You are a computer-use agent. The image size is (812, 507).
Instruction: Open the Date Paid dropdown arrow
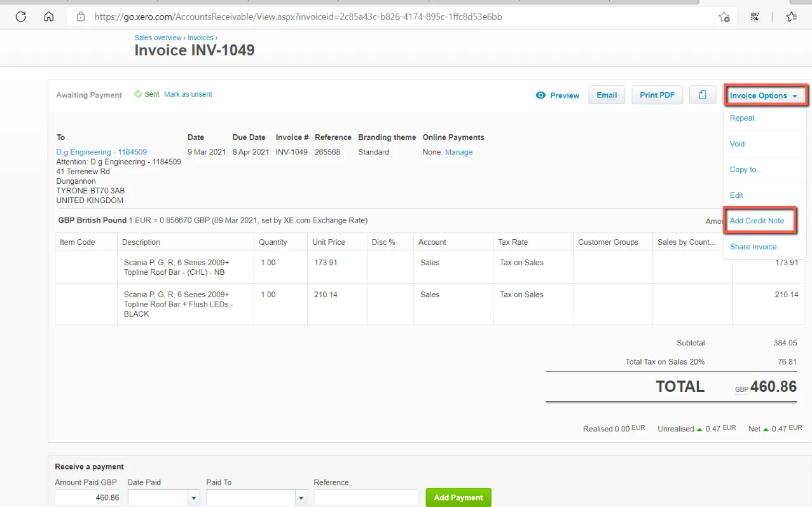193,497
